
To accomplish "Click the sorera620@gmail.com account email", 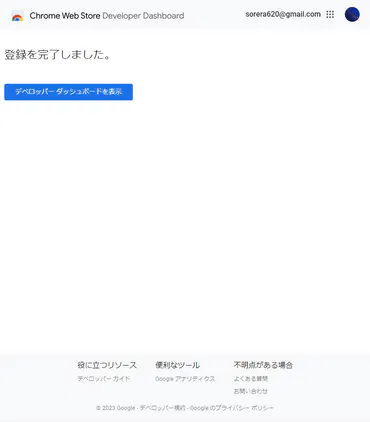I will (x=283, y=14).
